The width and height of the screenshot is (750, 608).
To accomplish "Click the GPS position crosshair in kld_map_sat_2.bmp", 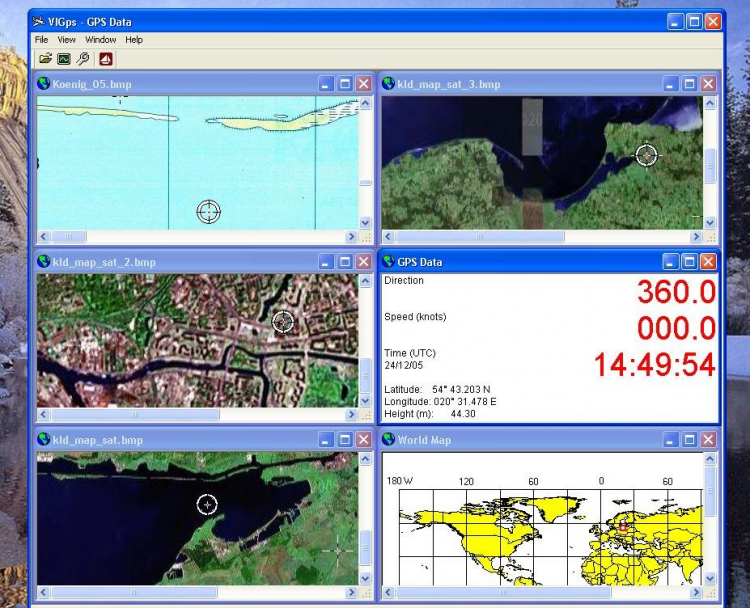I will pos(283,321).
